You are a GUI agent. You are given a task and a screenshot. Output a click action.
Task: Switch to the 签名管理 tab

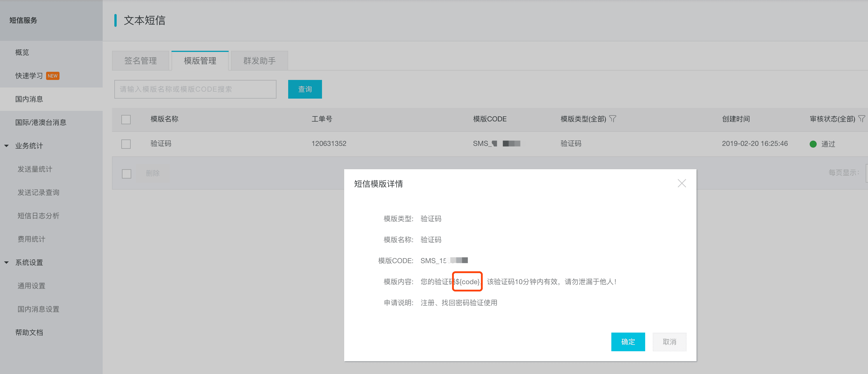141,61
